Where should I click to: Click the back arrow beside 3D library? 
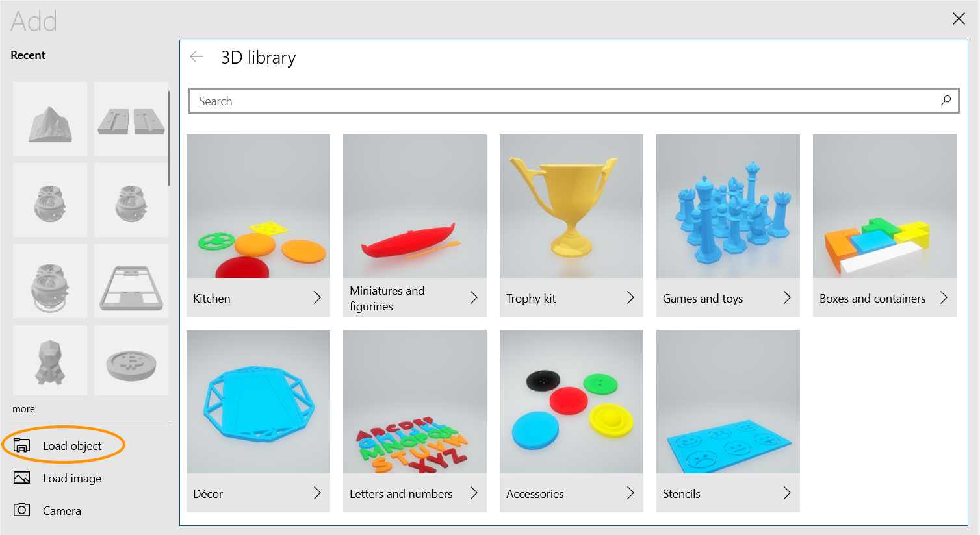pyautogui.click(x=196, y=57)
